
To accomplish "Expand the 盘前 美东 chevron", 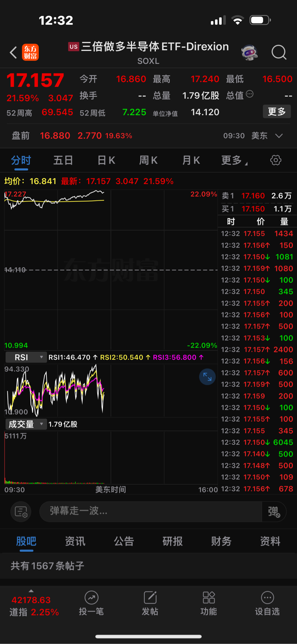I will pos(279,136).
